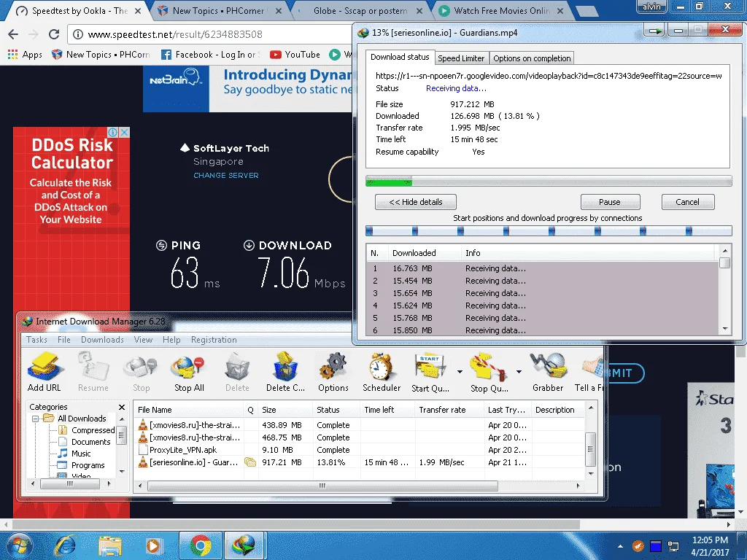Open Chrome from the taskbar

(x=201, y=545)
